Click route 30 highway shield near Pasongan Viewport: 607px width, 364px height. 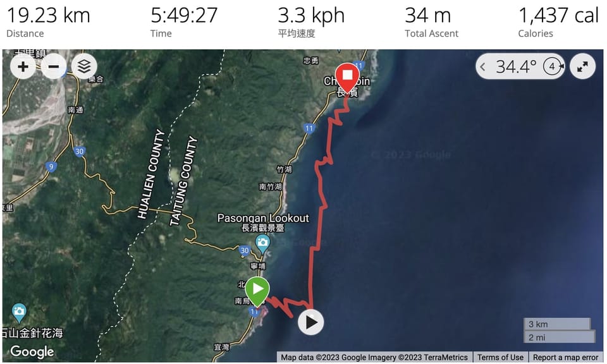tap(244, 250)
